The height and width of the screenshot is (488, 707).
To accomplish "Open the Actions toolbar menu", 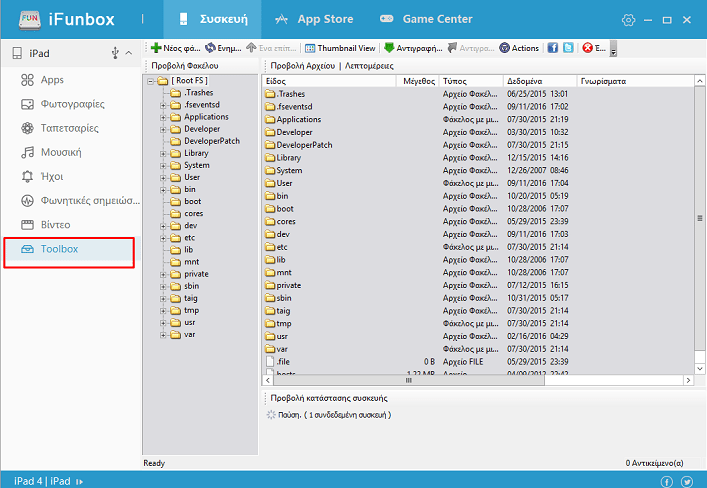I will (519, 48).
